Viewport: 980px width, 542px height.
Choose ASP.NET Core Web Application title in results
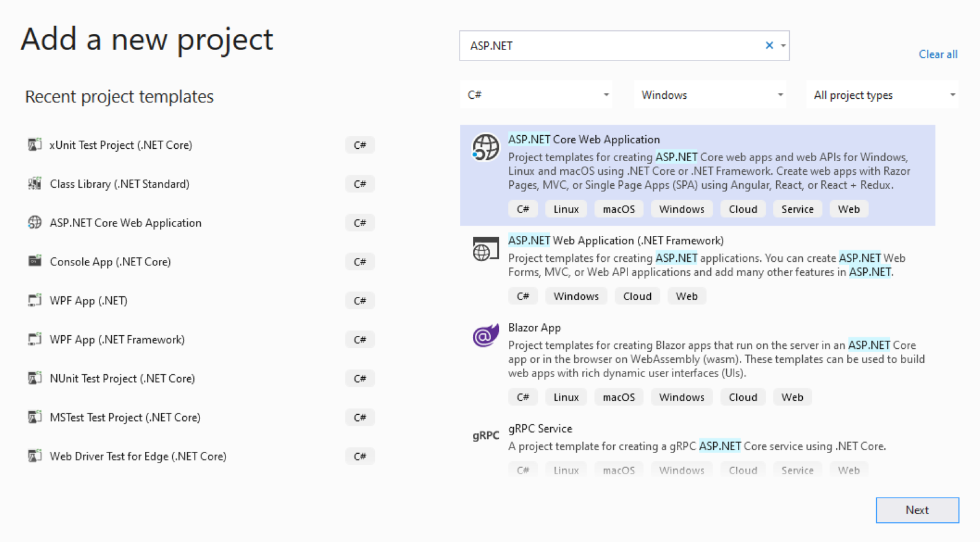(584, 140)
